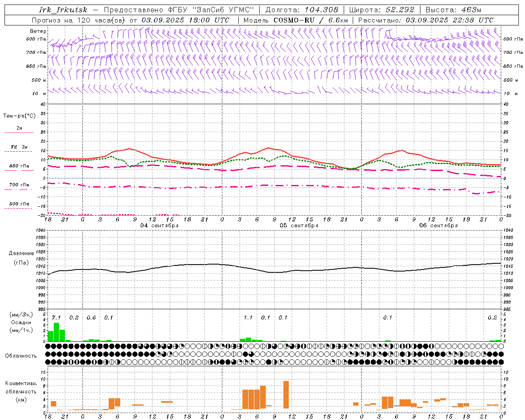Click the pink dashed 500 гПа legend line

click(x=18, y=208)
